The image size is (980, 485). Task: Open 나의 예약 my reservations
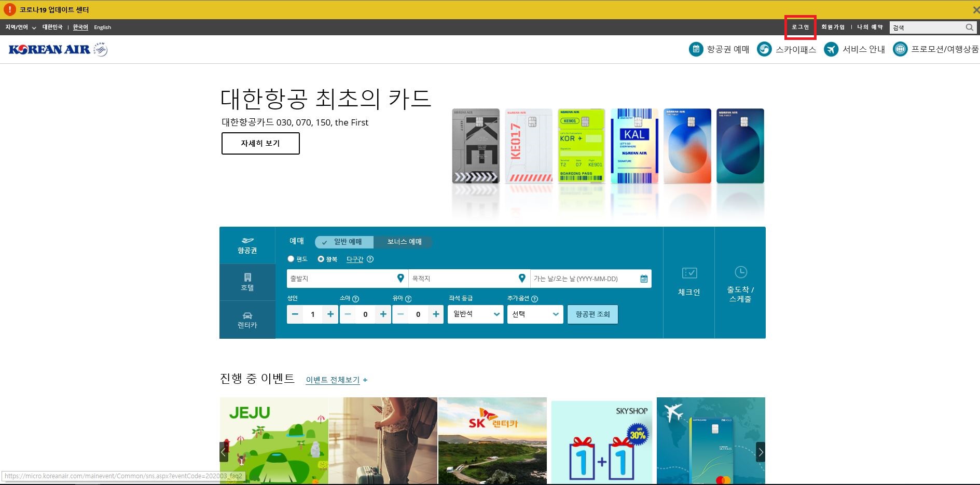pyautogui.click(x=870, y=27)
